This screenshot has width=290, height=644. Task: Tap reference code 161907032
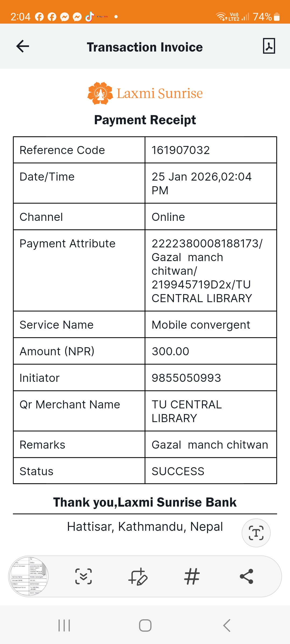(x=181, y=150)
